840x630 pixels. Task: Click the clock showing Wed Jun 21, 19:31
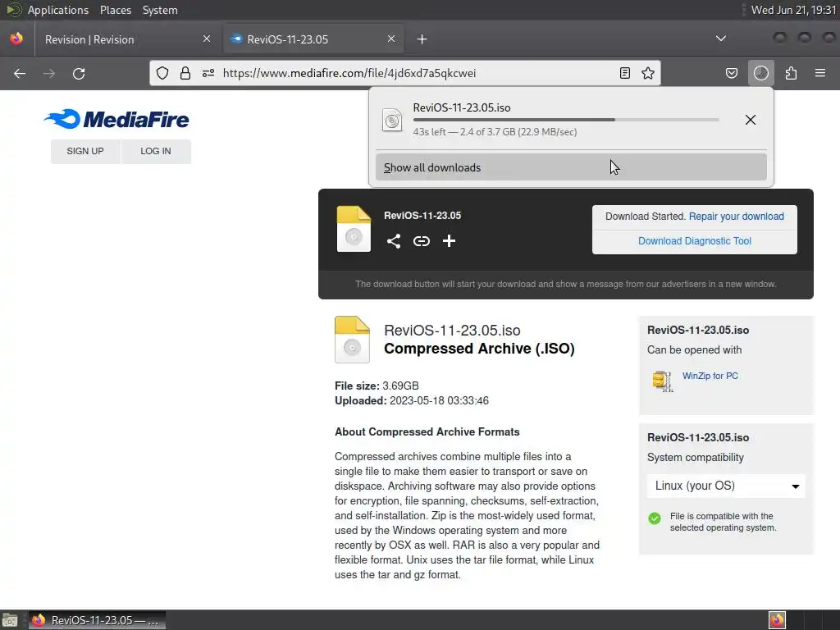793,10
